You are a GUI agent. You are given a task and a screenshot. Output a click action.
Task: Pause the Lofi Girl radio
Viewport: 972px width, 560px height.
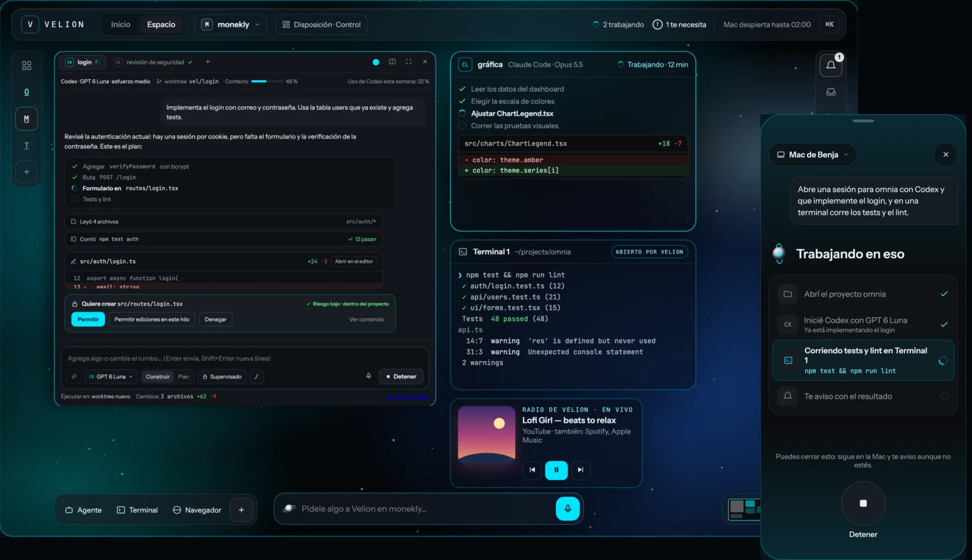click(x=556, y=470)
